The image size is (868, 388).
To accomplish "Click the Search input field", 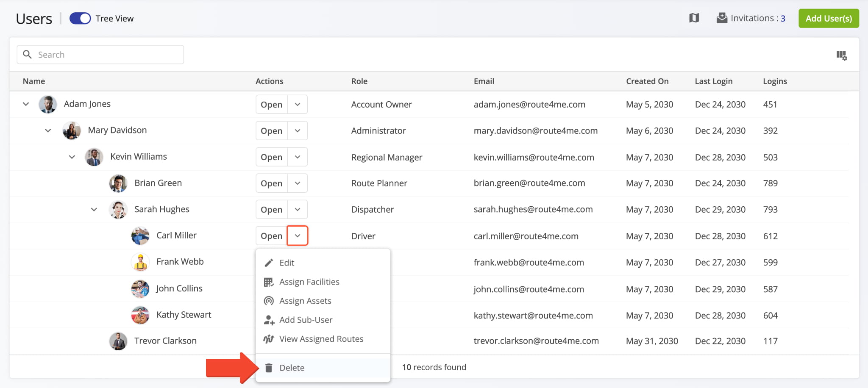I will pos(100,55).
